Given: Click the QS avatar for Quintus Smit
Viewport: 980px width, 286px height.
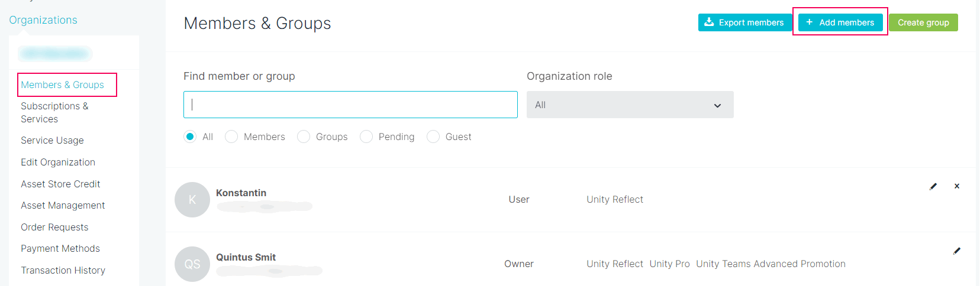Looking at the screenshot, I should click(192, 264).
